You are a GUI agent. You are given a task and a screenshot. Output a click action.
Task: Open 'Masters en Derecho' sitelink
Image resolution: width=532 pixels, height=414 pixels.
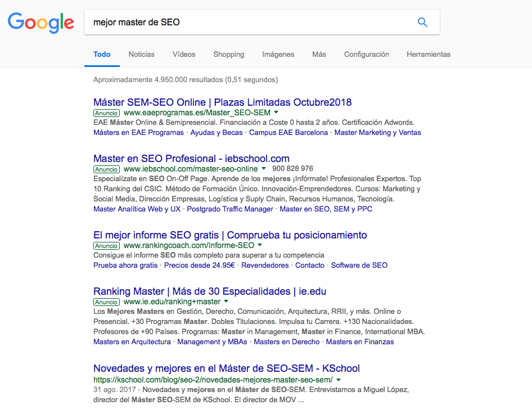click(x=287, y=342)
